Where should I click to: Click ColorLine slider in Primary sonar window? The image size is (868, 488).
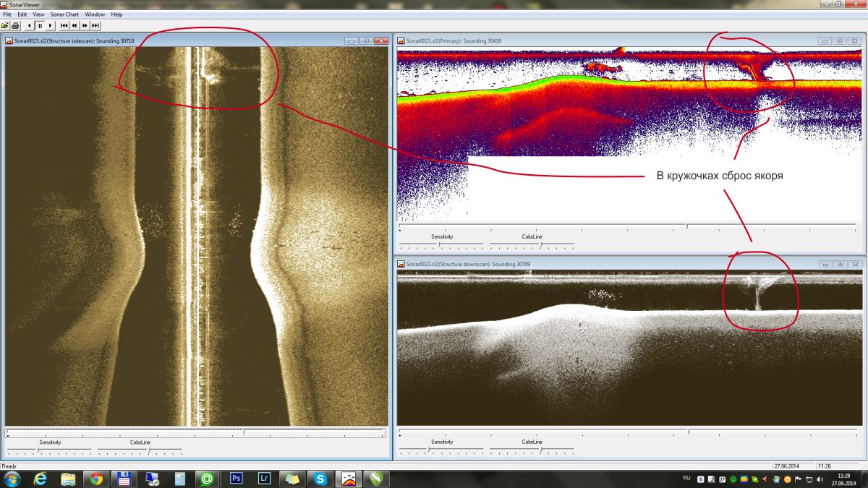pos(532,244)
